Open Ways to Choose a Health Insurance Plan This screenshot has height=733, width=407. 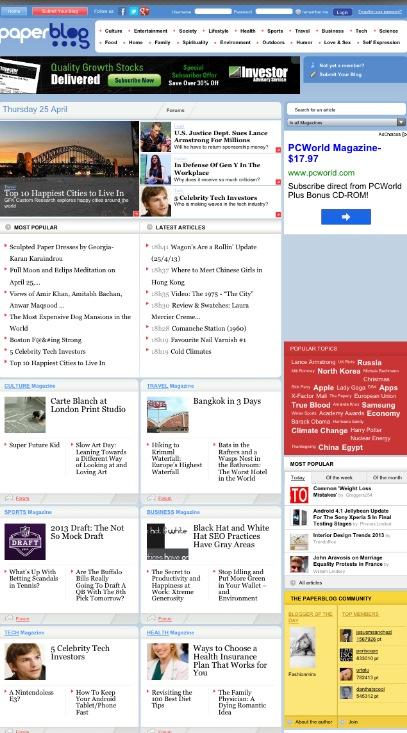pyautogui.click(x=230, y=661)
